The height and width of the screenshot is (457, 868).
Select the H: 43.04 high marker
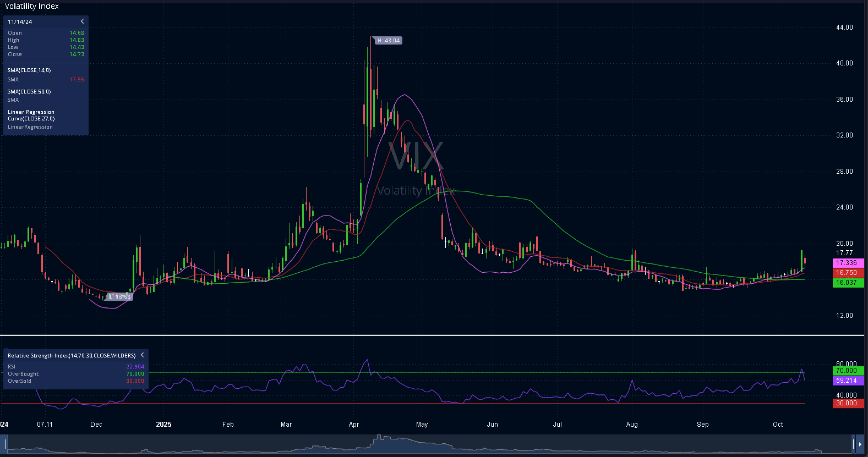(389, 41)
